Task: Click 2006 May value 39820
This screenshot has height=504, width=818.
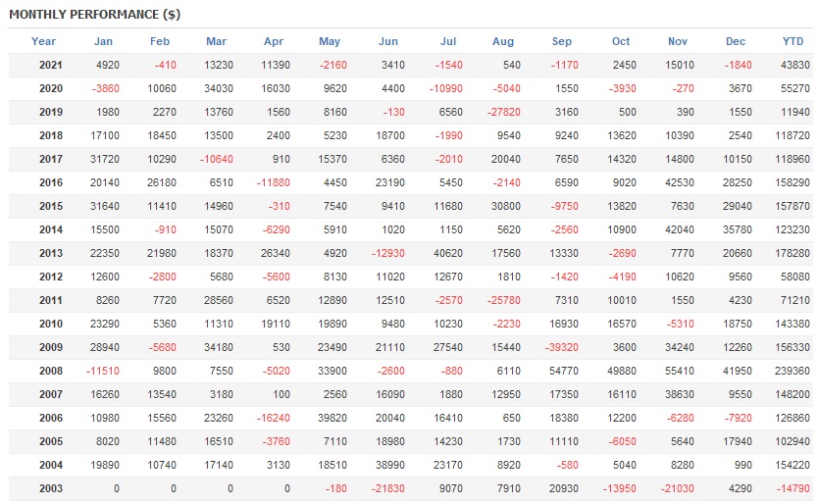Action: click(331, 418)
